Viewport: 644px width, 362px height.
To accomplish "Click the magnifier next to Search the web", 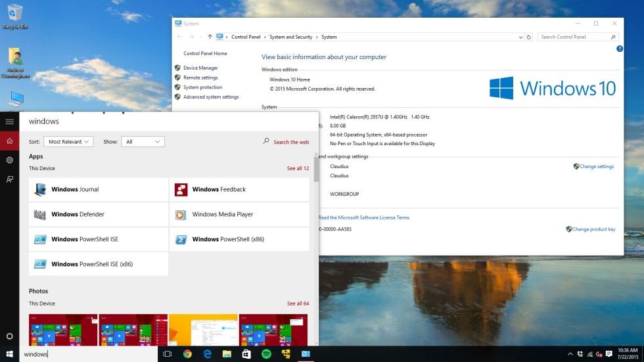I will [266, 141].
